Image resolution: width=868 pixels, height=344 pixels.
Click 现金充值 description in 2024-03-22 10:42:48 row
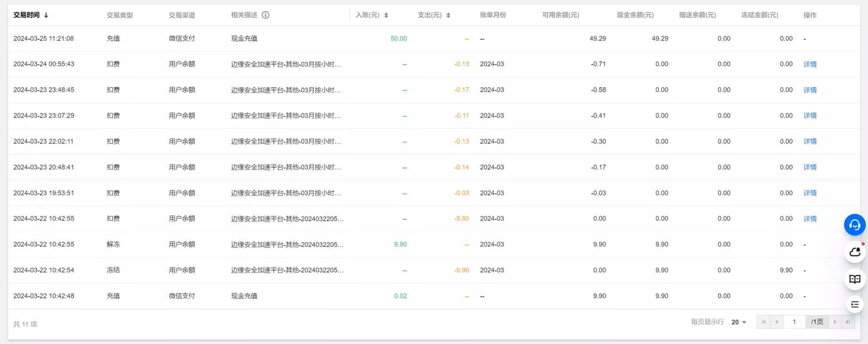[x=244, y=296]
